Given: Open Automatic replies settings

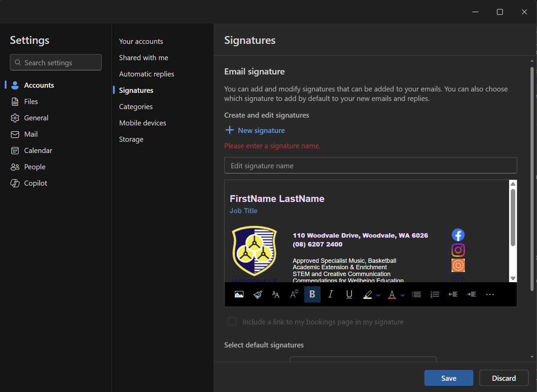Looking at the screenshot, I should point(146,74).
